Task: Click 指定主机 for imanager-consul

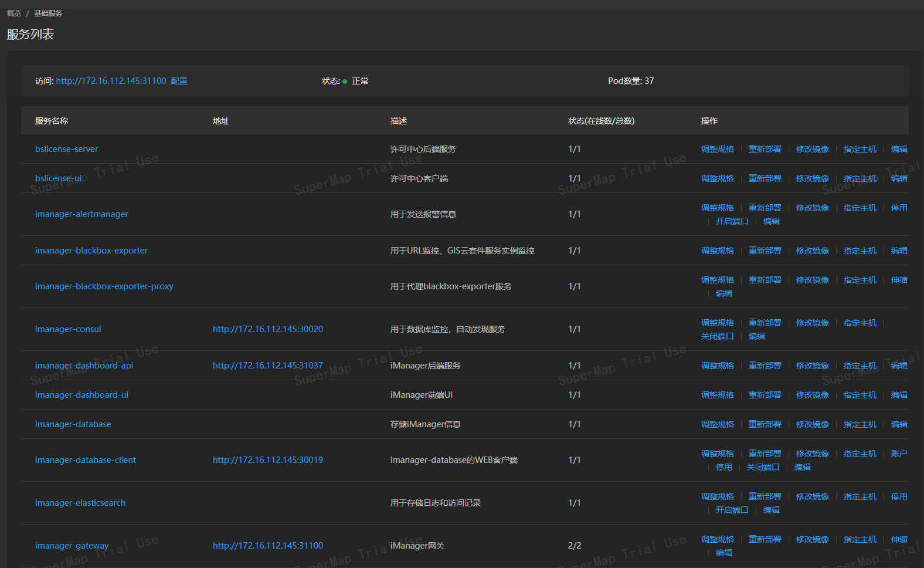Action: click(860, 323)
